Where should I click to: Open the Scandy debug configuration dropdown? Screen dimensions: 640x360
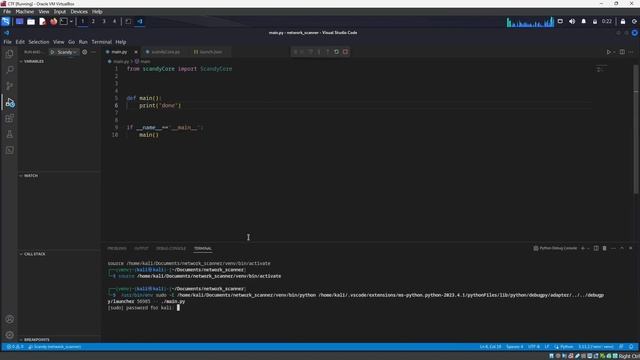[66, 52]
